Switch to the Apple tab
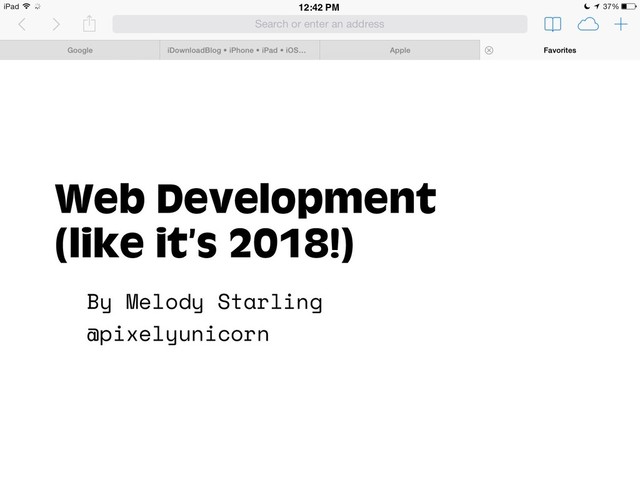The height and width of the screenshot is (480, 640). click(x=400, y=50)
